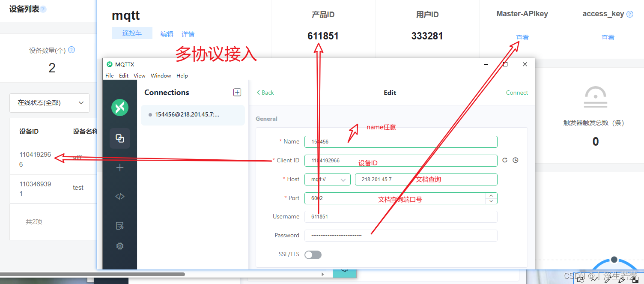Viewport: 644px width, 284px height.
Task: Click the 设备ID column header
Action: 29,132
